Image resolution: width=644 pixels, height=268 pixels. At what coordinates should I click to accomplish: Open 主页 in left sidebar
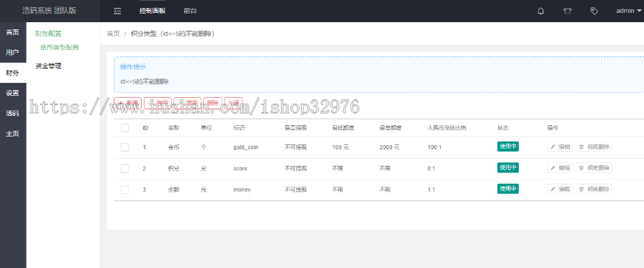click(13, 134)
